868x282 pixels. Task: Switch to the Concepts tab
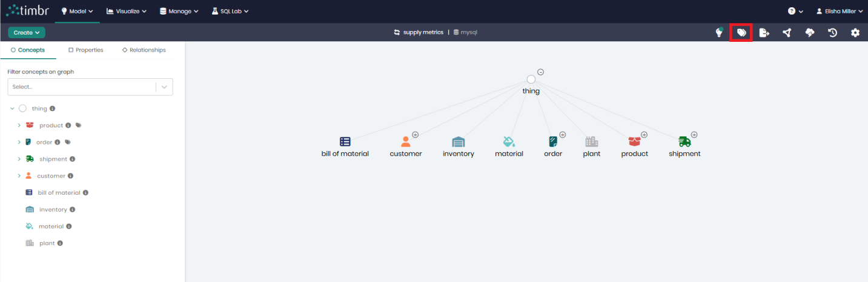coord(28,50)
